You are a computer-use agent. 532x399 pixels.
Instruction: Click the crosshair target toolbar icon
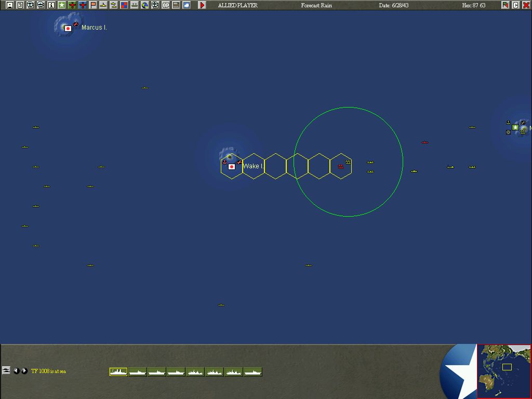pyautogui.click(x=155, y=5)
